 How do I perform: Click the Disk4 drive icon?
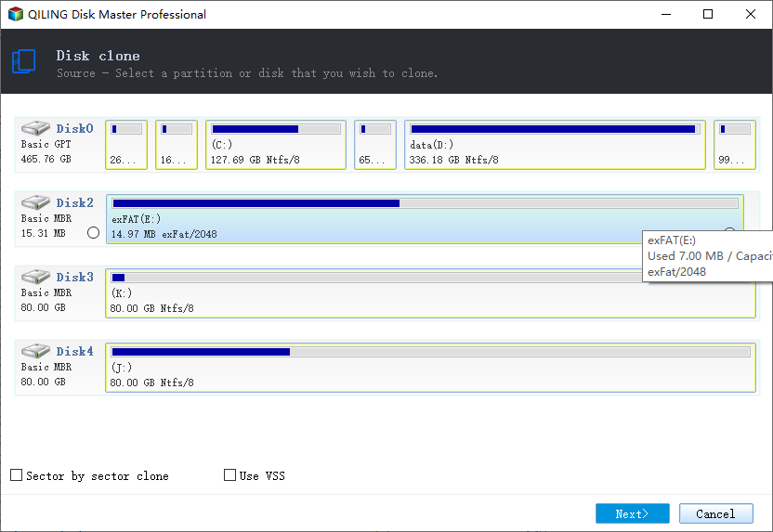(35, 351)
